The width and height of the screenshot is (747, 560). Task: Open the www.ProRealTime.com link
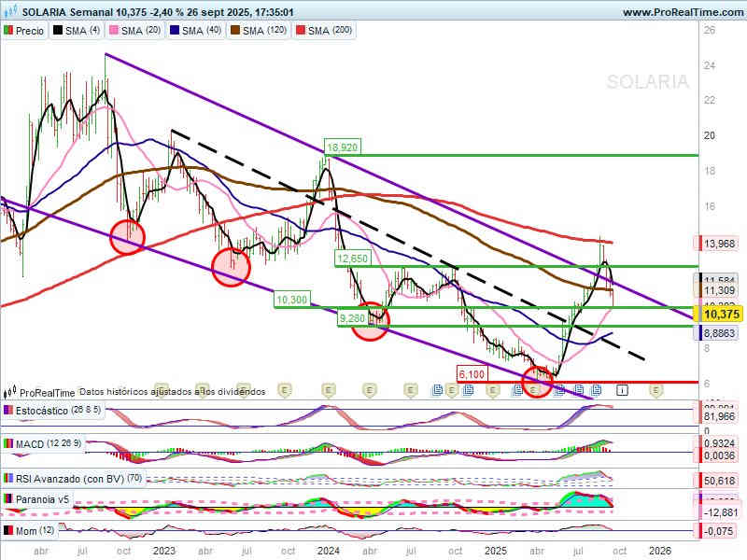pos(684,12)
